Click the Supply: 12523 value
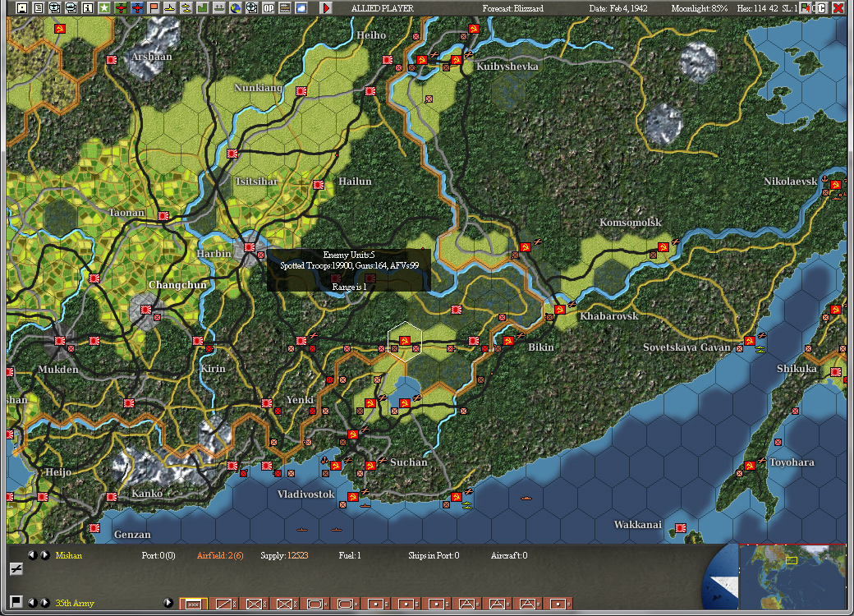 click(x=284, y=555)
